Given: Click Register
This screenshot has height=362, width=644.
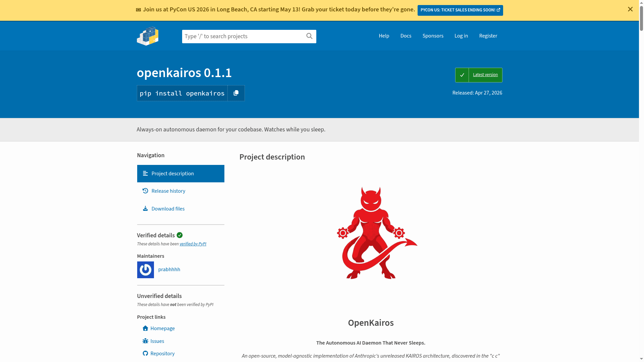Looking at the screenshot, I should tap(488, 36).
